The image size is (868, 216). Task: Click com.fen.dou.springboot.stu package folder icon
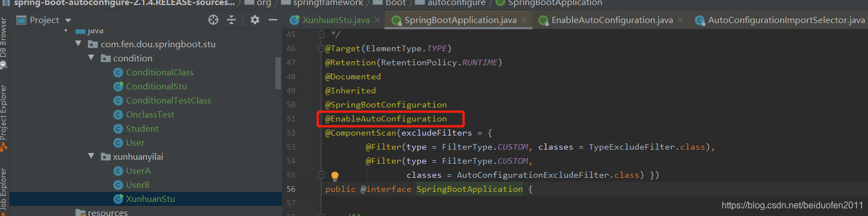tap(93, 44)
